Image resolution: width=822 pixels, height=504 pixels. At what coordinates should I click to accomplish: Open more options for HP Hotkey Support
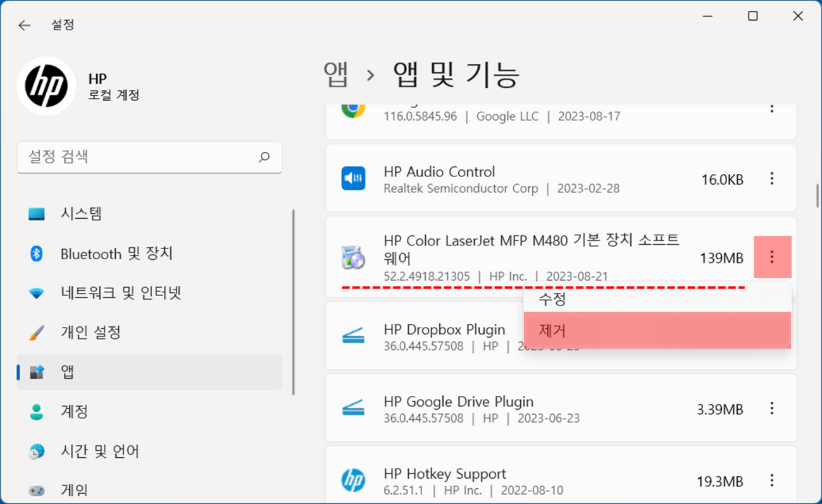point(771,481)
